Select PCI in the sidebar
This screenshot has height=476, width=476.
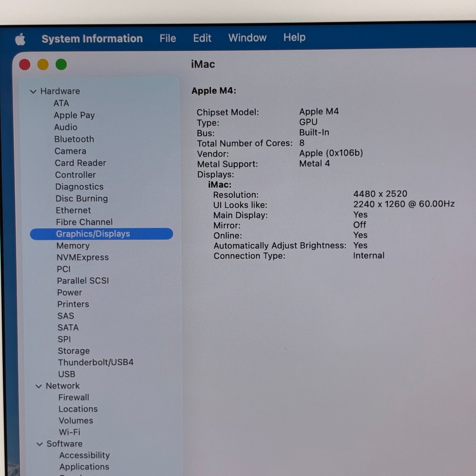(x=64, y=269)
